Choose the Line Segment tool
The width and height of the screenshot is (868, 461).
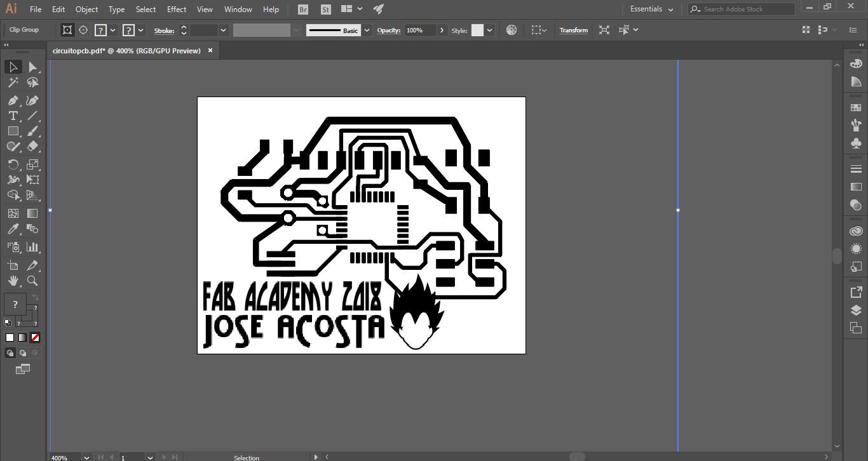tap(32, 116)
